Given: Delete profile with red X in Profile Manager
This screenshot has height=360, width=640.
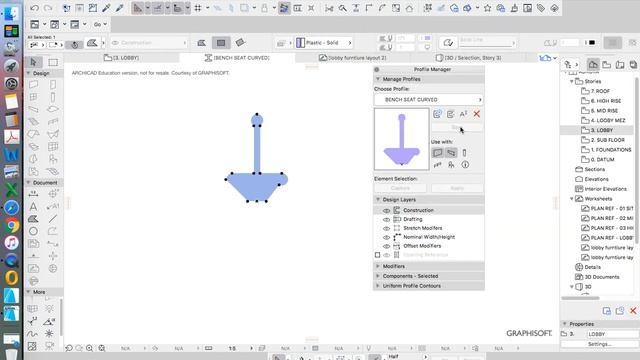Looking at the screenshot, I should (x=477, y=114).
